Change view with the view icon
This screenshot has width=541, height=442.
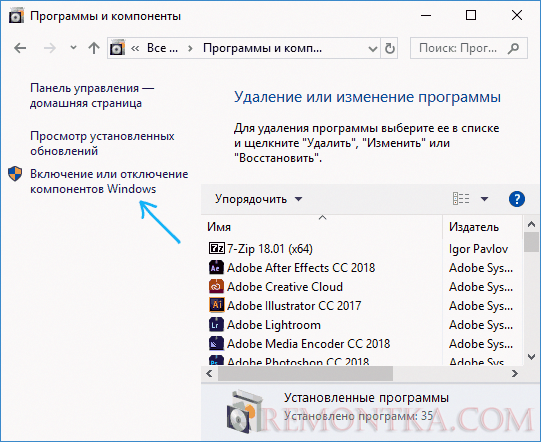point(461,199)
